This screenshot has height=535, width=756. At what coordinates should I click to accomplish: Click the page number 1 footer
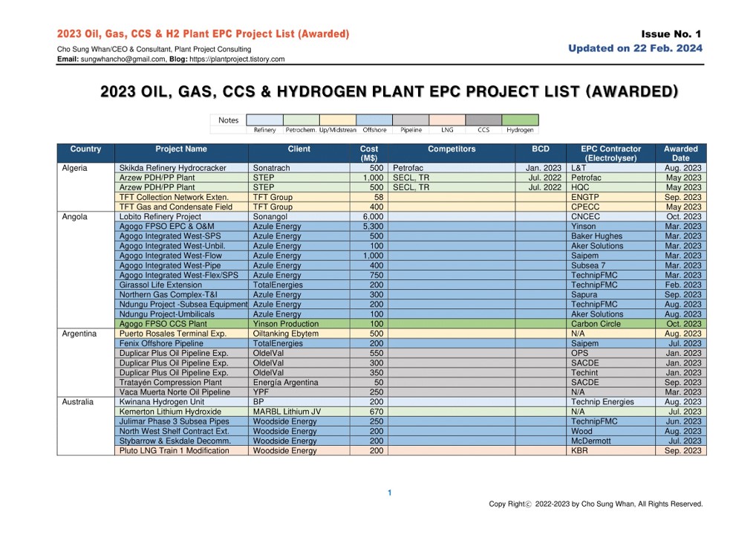click(x=390, y=493)
